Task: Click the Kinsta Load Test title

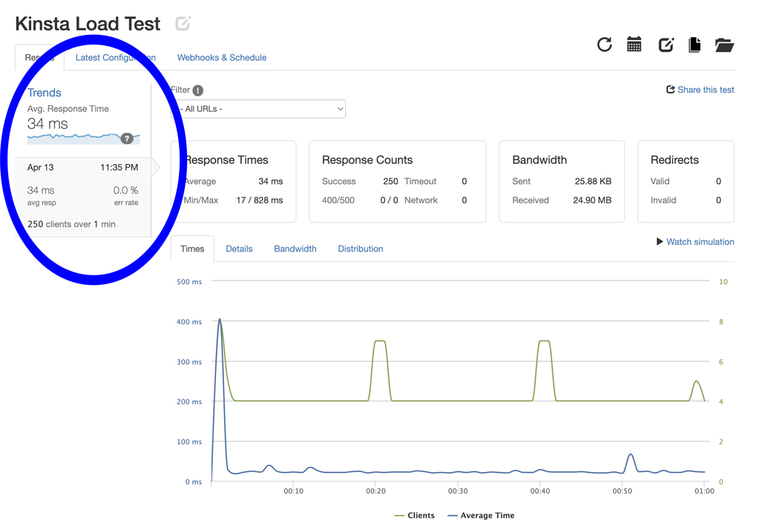Action: pyautogui.click(x=88, y=24)
